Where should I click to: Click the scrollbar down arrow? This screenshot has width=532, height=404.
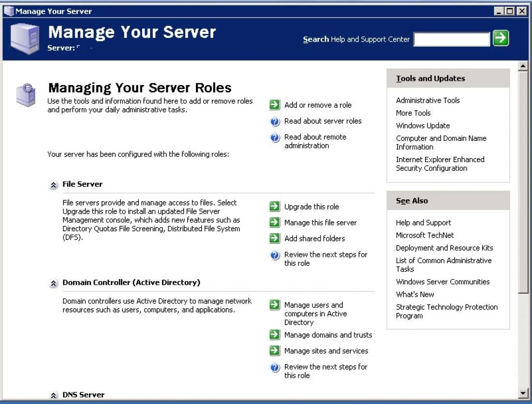[523, 393]
